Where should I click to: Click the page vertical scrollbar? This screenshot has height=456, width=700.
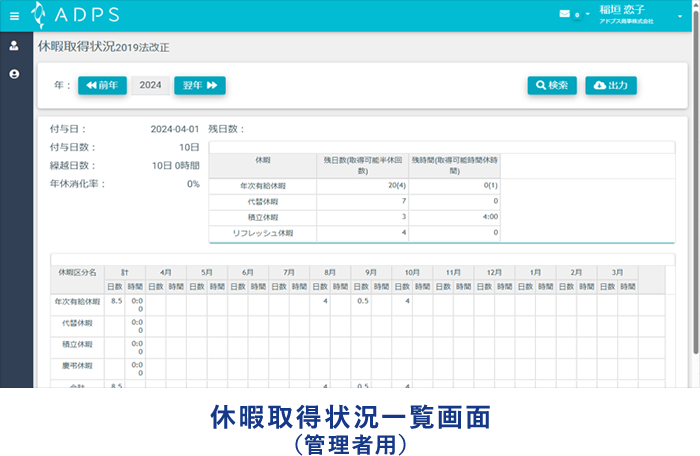695,200
